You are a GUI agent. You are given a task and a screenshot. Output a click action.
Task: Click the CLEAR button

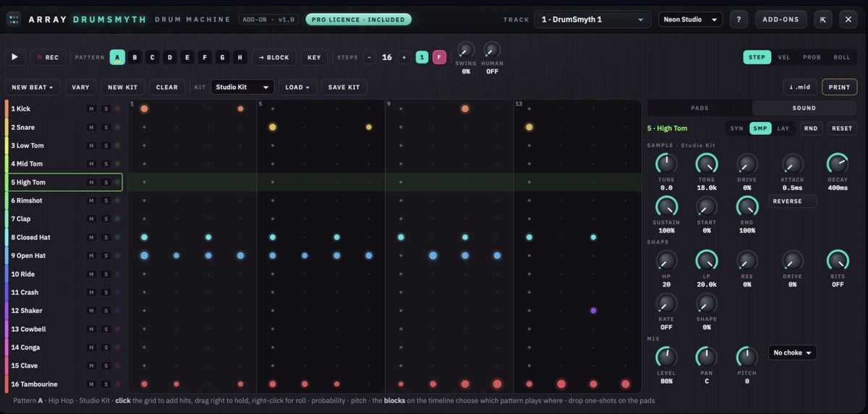click(166, 87)
